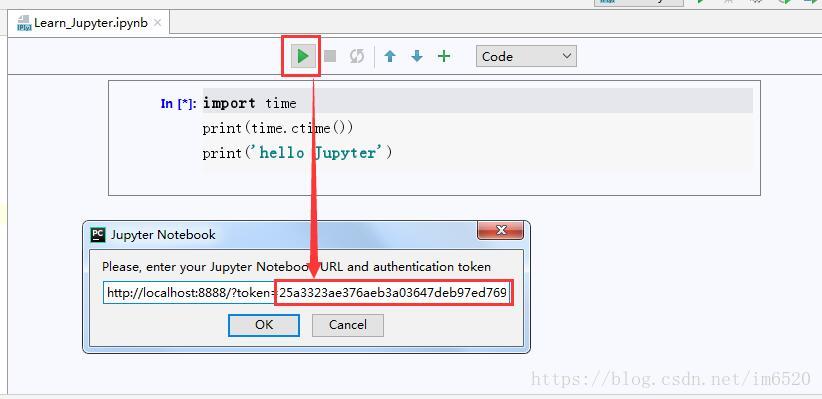This screenshot has height=399, width=822.
Task: Cancel the Jupyter Notebook dialog
Action: tap(348, 325)
